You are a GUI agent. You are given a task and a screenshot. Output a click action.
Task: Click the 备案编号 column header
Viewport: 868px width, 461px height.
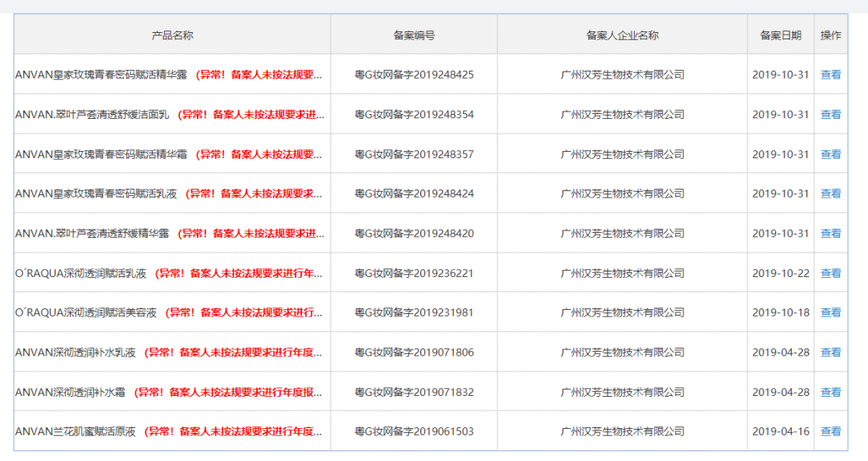pos(414,35)
